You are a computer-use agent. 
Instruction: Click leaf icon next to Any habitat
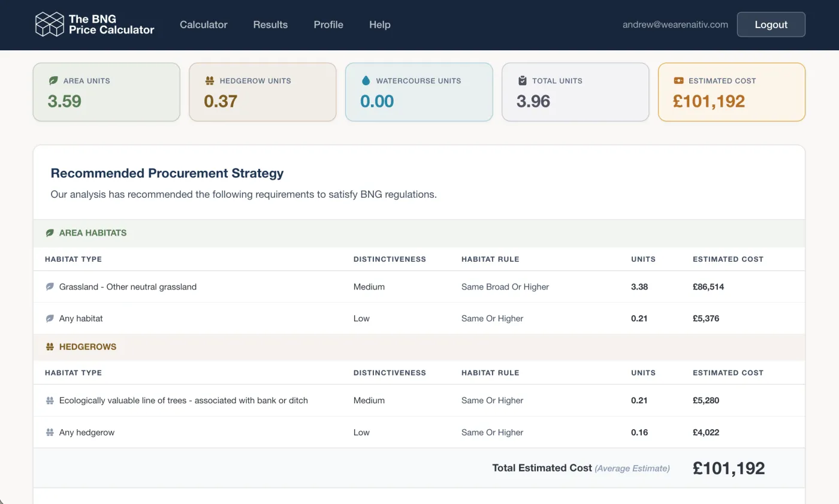[50, 319]
